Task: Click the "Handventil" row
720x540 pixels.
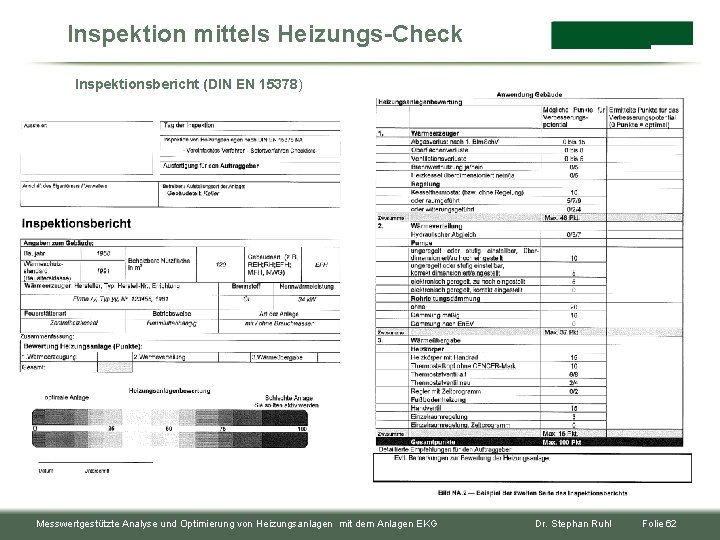Action: tap(529, 408)
